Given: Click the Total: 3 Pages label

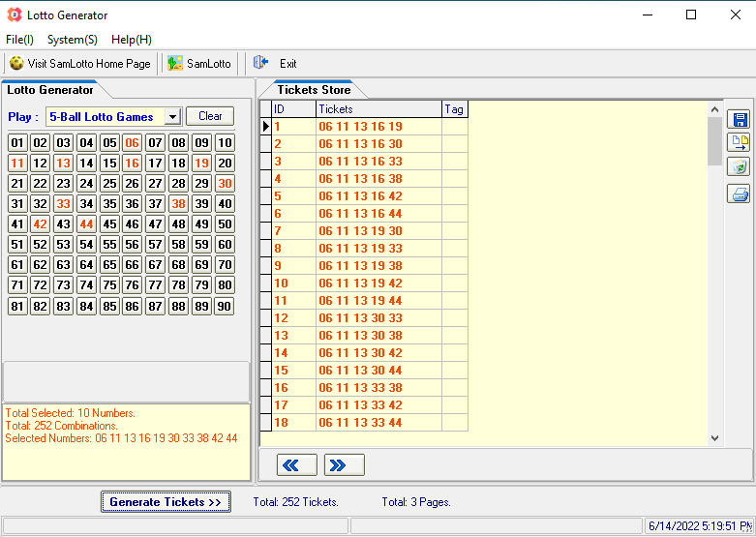Looking at the screenshot, I should click(x=416, y=502).
